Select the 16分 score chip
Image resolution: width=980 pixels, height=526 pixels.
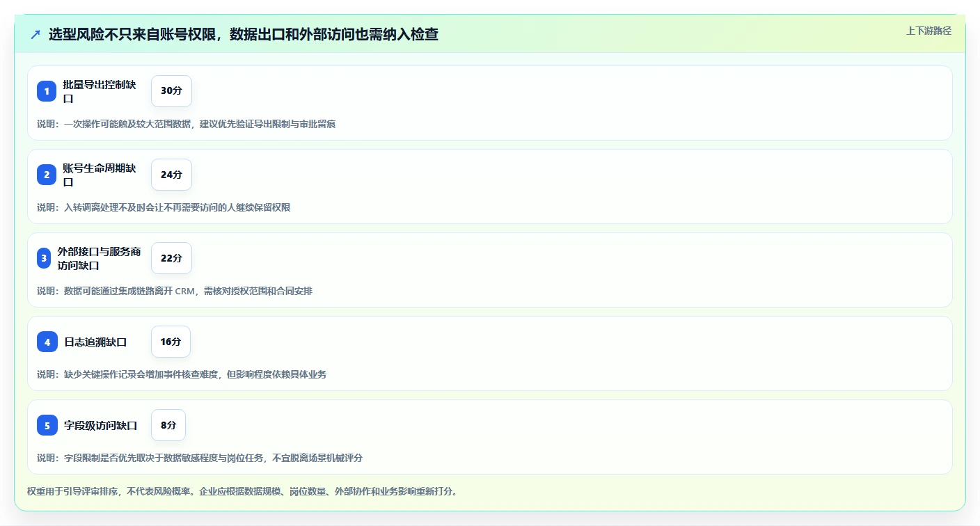pyautogui.click(x=171, y=342)
